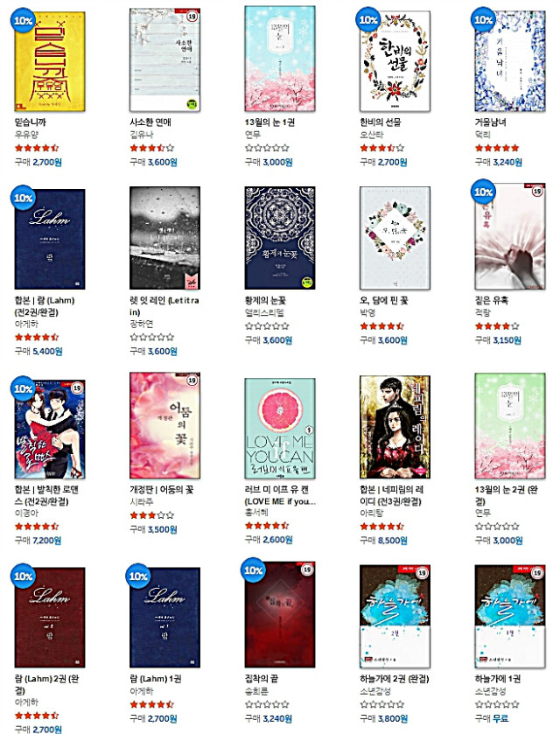The image size is (560, 734).
Task: Open author link 앨리스리델
Action: (x=264, y=312)
